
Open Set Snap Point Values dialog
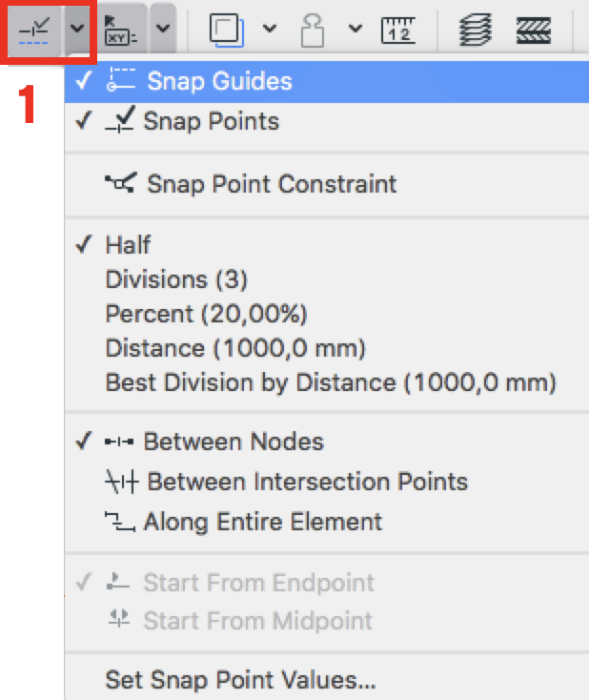click(240, 681)
